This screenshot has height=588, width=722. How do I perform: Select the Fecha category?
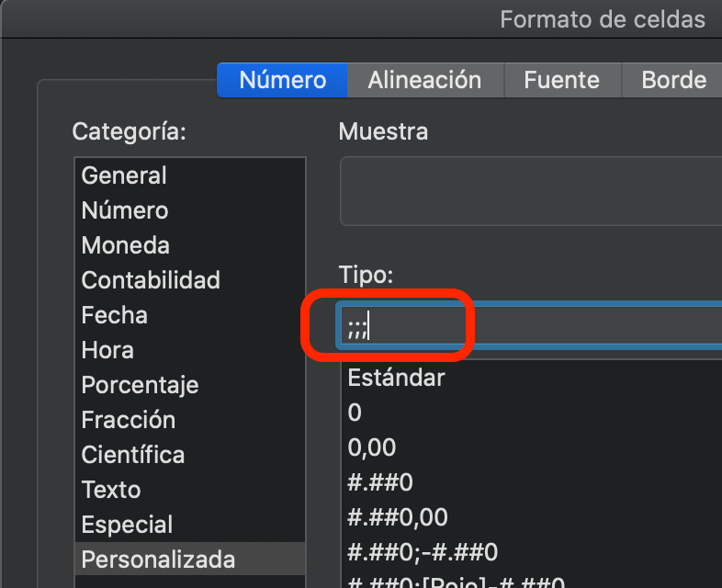[190, 315]
